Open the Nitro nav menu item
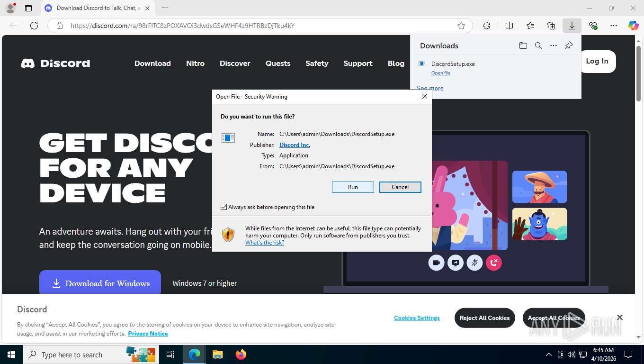 pyautogui.click(x=195, y=63)
